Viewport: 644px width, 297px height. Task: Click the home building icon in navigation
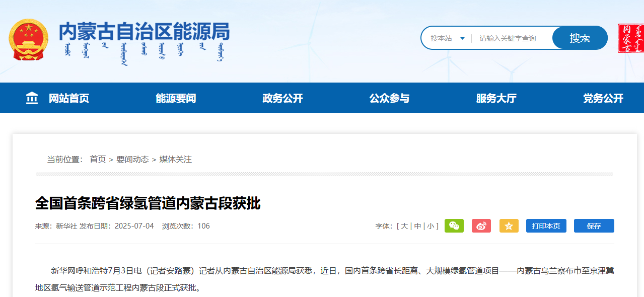click(32, 98)
